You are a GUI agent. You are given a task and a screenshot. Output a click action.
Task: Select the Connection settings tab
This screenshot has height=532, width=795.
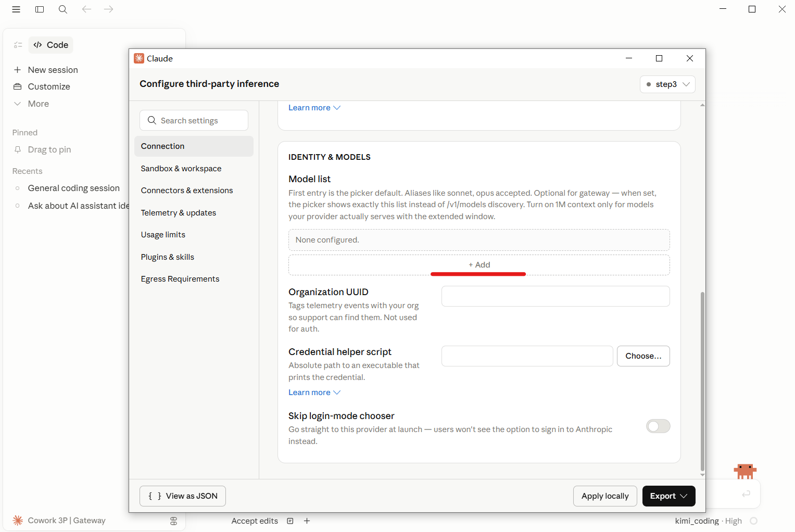(194, 146)
